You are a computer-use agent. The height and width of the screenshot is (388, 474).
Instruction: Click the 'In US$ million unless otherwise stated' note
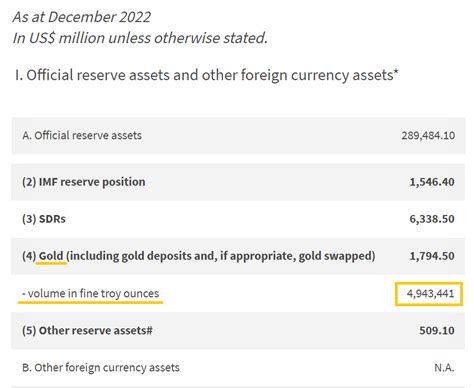pos(140,38)
